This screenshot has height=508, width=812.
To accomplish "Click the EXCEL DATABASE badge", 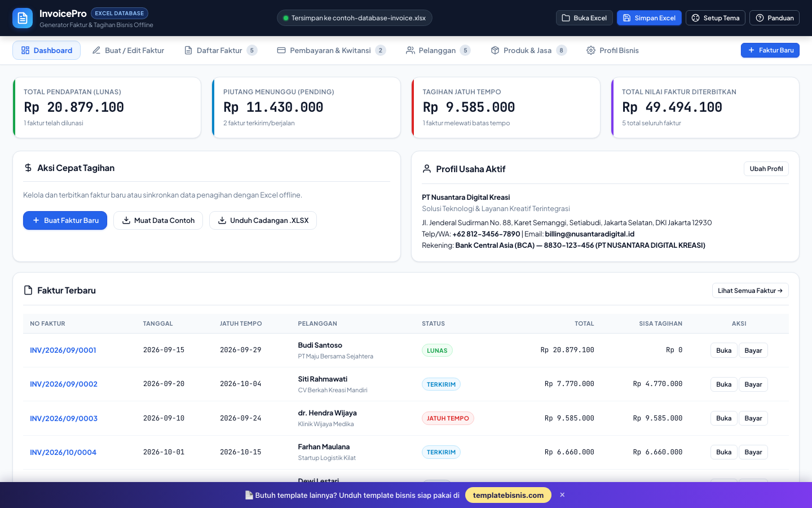I will 120,13.
